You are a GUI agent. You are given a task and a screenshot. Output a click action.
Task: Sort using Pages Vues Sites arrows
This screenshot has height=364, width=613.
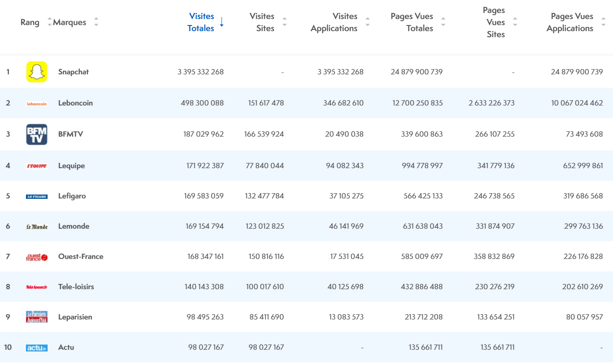point(515,22)
